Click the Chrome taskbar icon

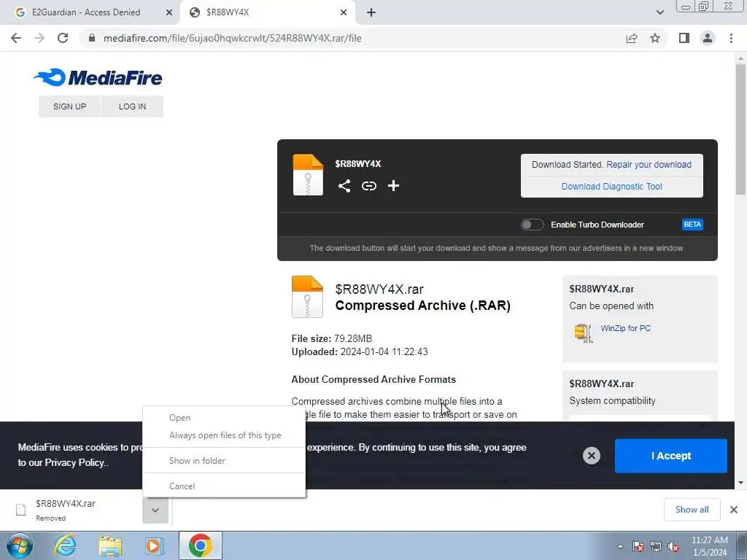click(x=200, y=545)
